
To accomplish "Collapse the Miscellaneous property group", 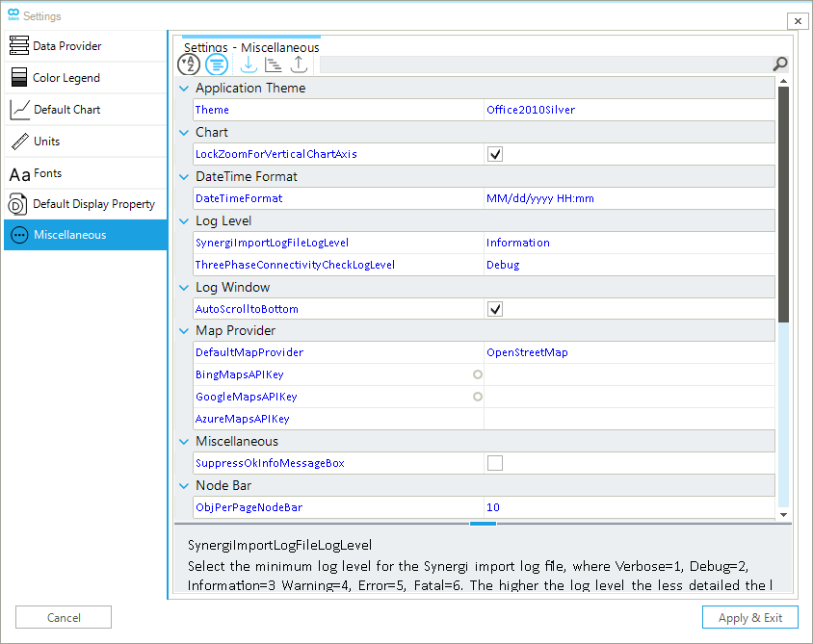I will [x=184, y=442].
